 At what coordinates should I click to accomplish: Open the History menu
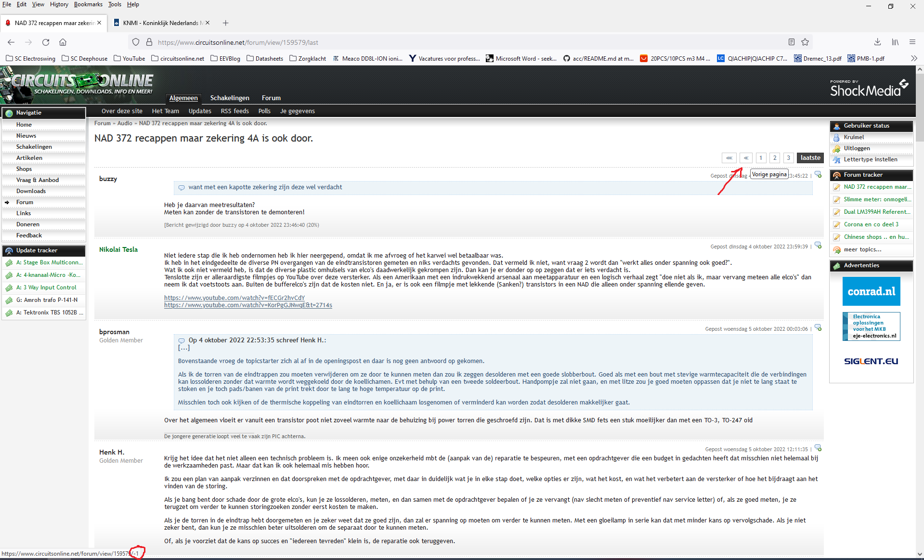(59, 4)
